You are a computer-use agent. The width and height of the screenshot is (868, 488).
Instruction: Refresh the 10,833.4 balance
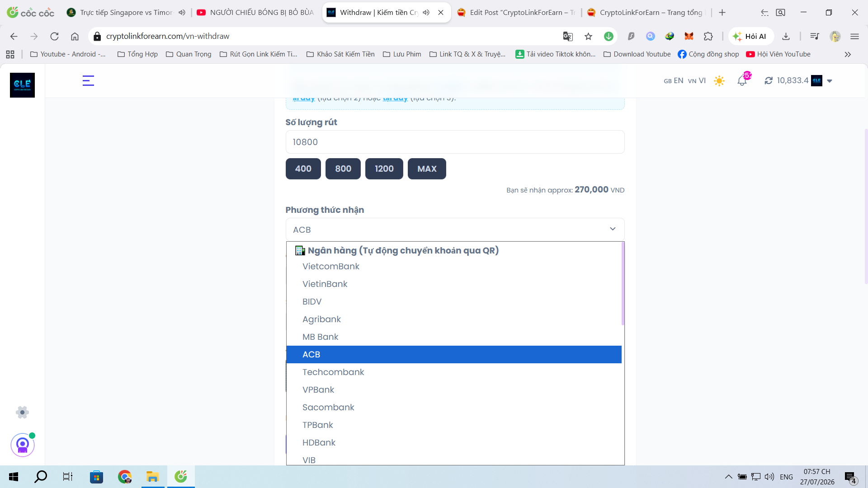[x=769, y=81]
